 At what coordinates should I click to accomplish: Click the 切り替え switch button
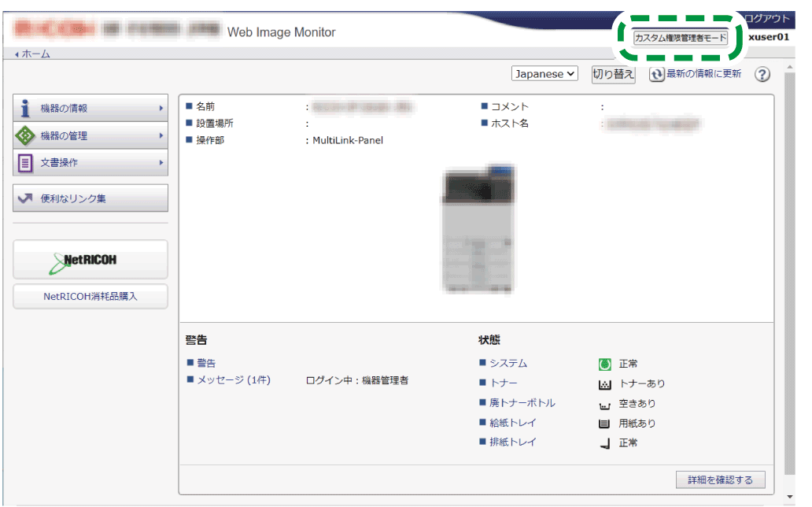tap(613, 73)
